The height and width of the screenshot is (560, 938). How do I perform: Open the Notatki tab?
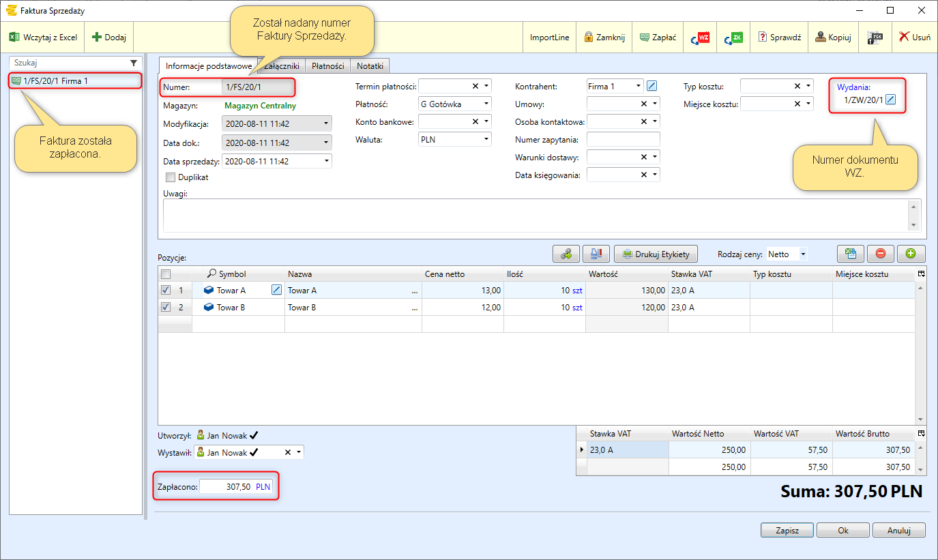click(370, 66)
